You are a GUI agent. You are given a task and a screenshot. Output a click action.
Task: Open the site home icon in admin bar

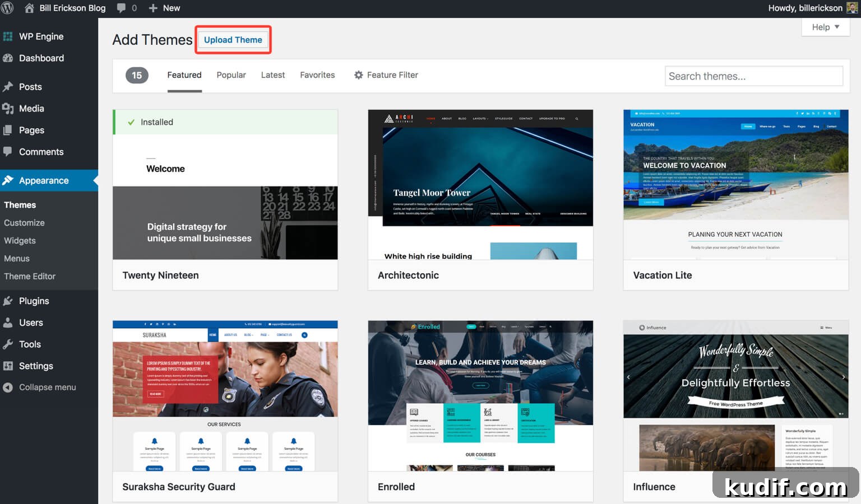(x=29, y=8)
